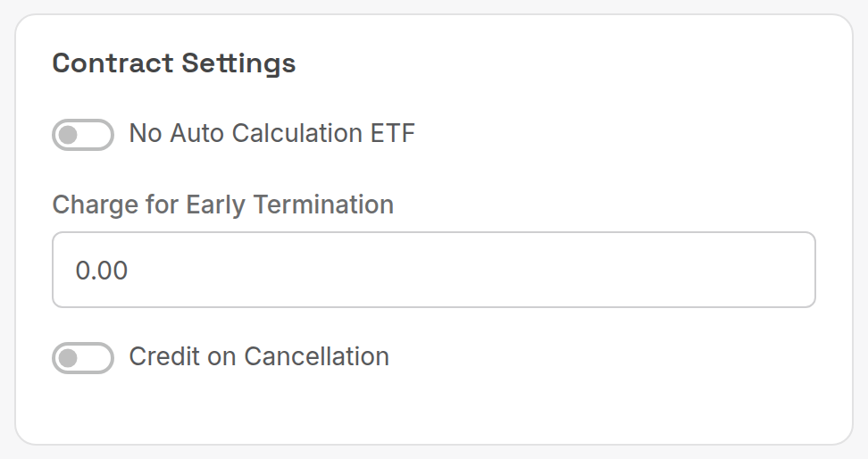
Task: Click the gray knob of Credit on Cancellation
Action: pos(68,358)
